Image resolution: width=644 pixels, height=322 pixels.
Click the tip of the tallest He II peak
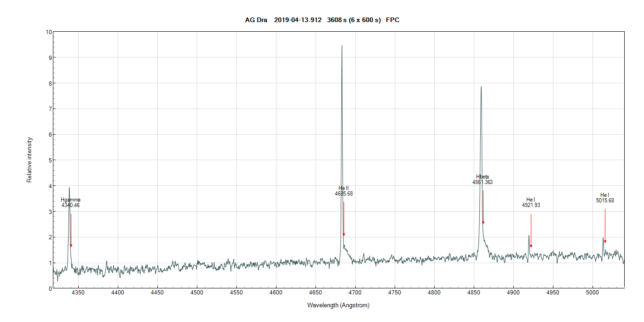(342, 46)
